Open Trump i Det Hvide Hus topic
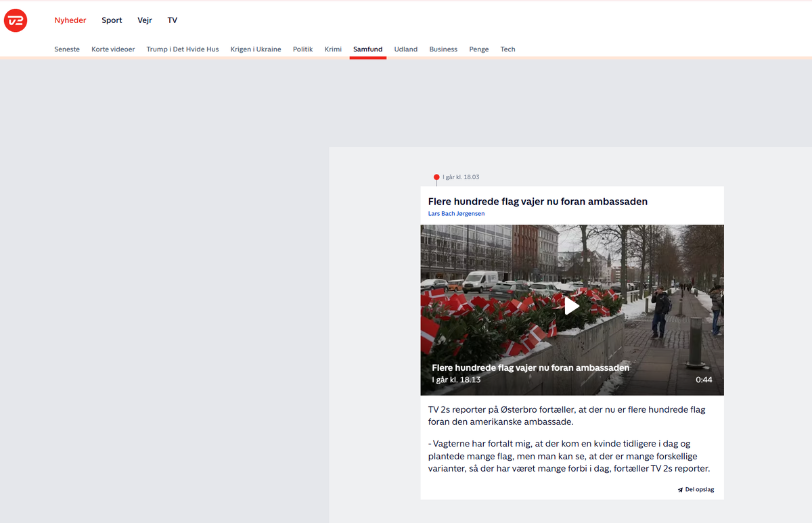The height and width of the screenshot is (523, 812). click(183, 49)
